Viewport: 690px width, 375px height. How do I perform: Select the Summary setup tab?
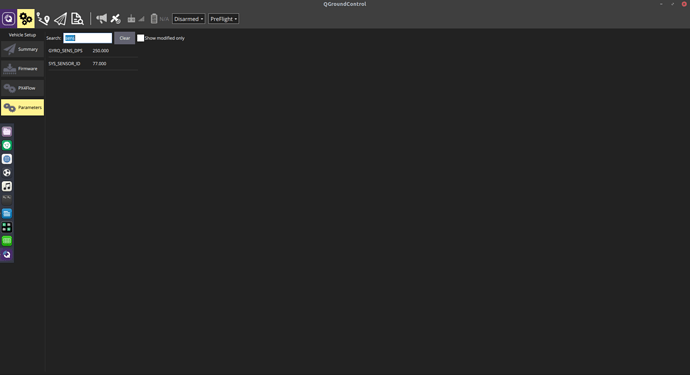22,49
